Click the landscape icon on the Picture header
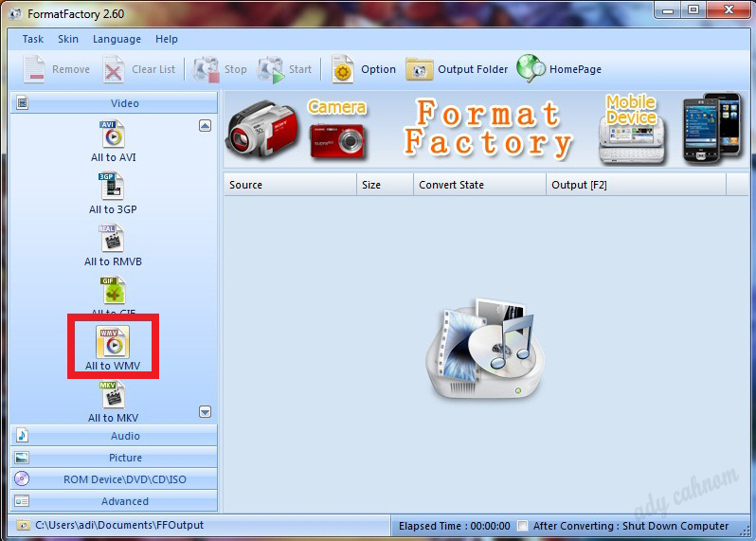756x541 pixels. [x=22, y=457]
